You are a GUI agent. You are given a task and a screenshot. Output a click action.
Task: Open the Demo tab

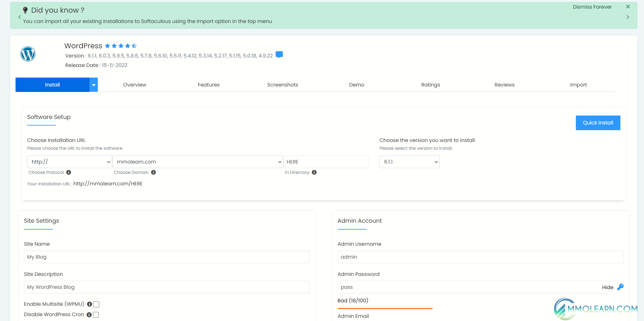click(x=357, y=85)
